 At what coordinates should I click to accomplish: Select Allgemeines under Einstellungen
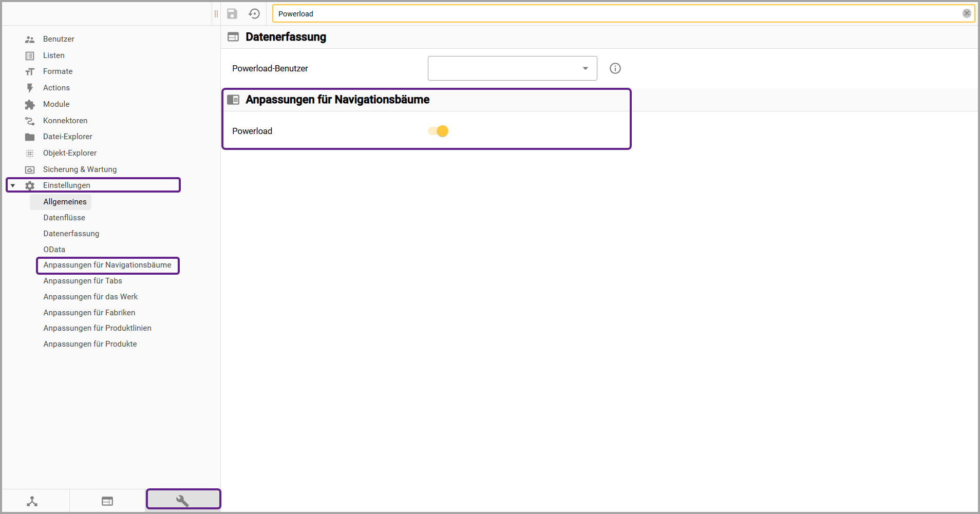point(65,202)
